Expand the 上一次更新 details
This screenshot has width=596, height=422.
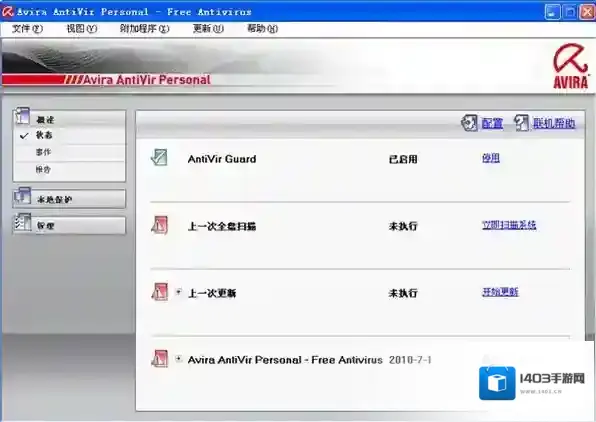pos(178,292)
